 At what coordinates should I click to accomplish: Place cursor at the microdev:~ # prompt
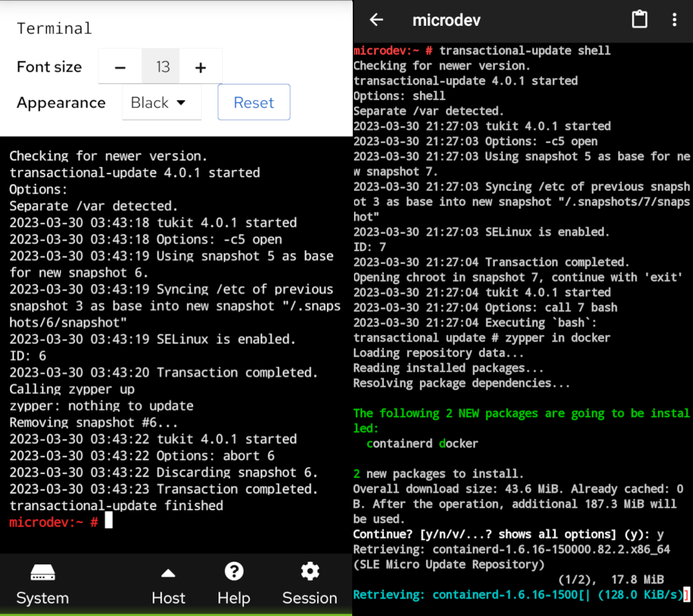tap(52, 522)
